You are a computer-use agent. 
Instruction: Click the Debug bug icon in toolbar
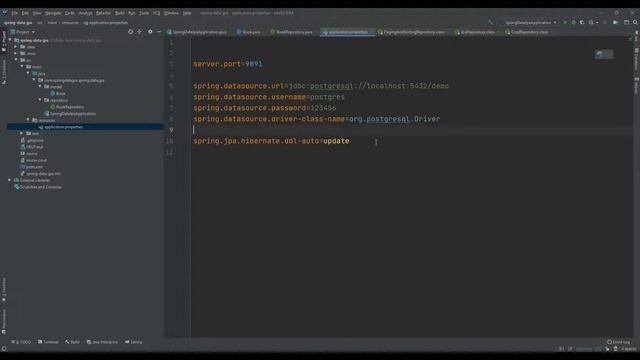click(573, 22)
